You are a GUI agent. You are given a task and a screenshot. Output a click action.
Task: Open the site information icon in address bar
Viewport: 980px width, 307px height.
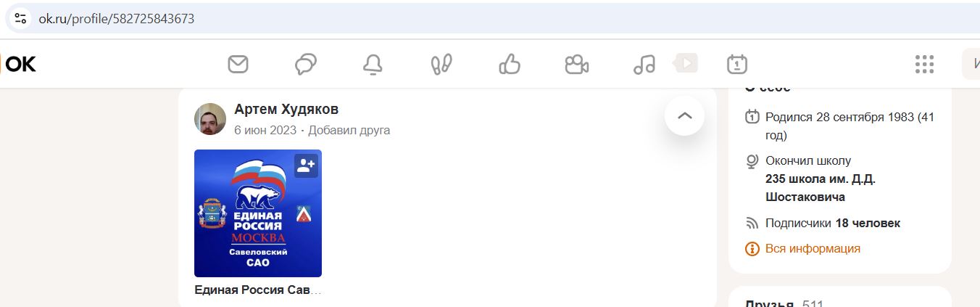[20, 19]
